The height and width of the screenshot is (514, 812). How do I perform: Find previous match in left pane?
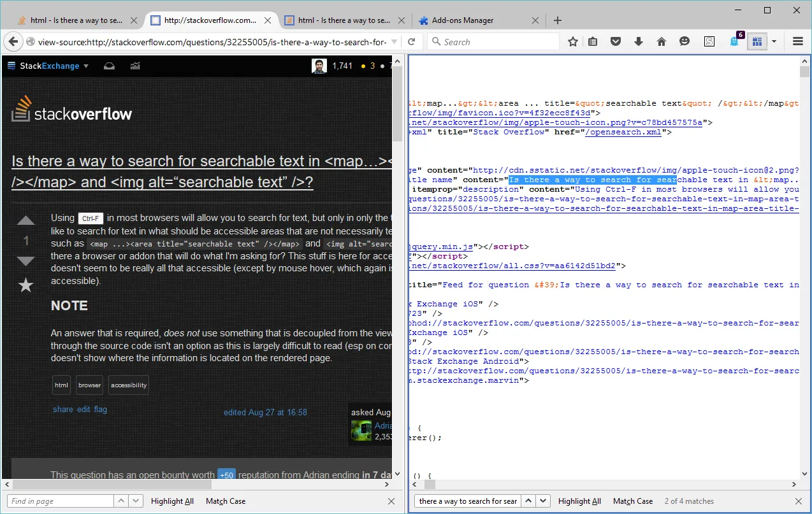pyautogui.click(x=121, y=501)
